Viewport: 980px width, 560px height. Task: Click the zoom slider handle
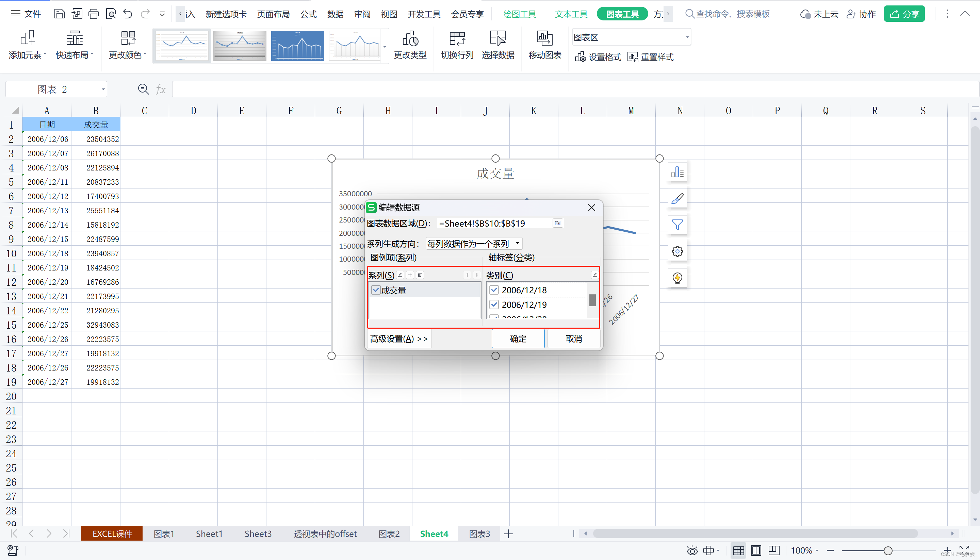(888, 550)
